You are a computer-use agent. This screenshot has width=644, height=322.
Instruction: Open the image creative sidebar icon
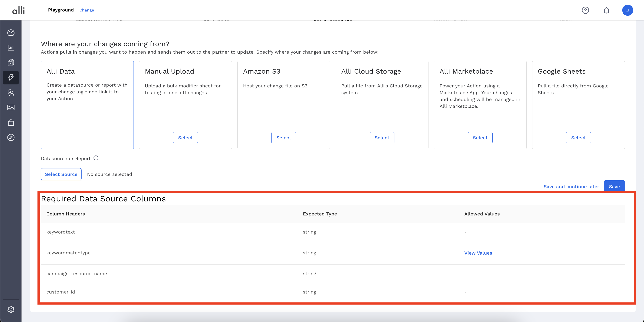click(x=11, y=108)
